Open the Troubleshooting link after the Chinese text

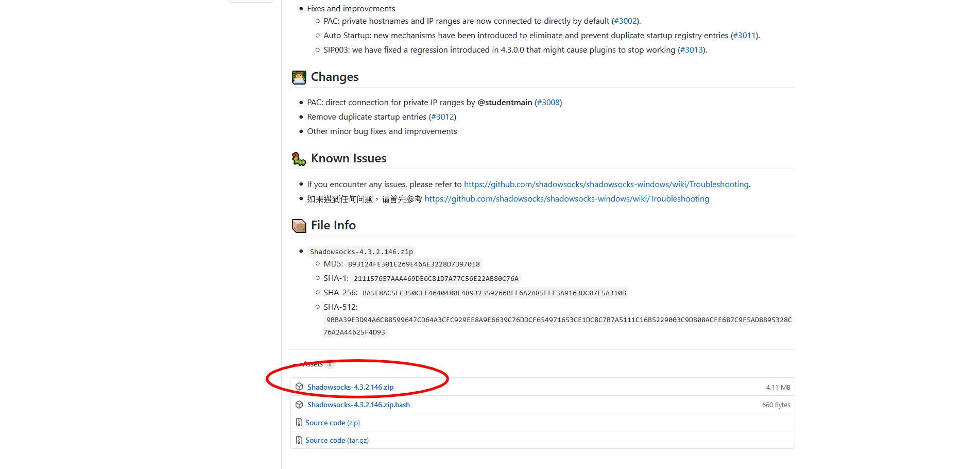point(567,198)
